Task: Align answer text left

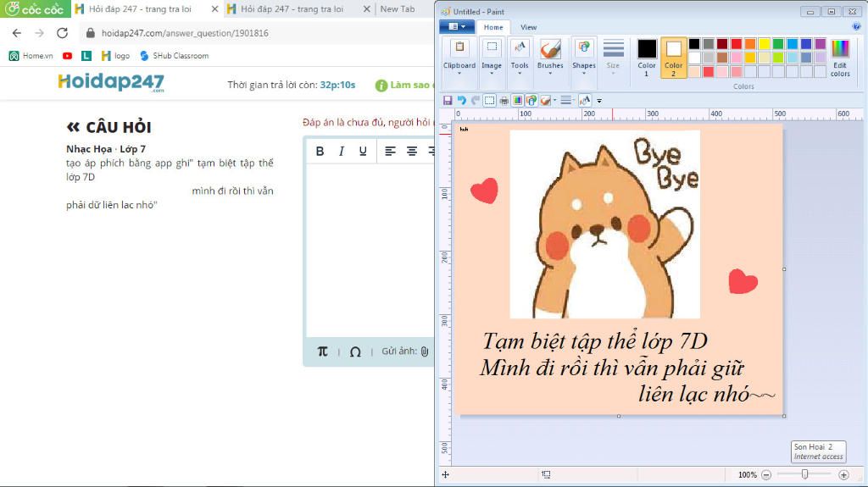Action: tap(390, 151)
